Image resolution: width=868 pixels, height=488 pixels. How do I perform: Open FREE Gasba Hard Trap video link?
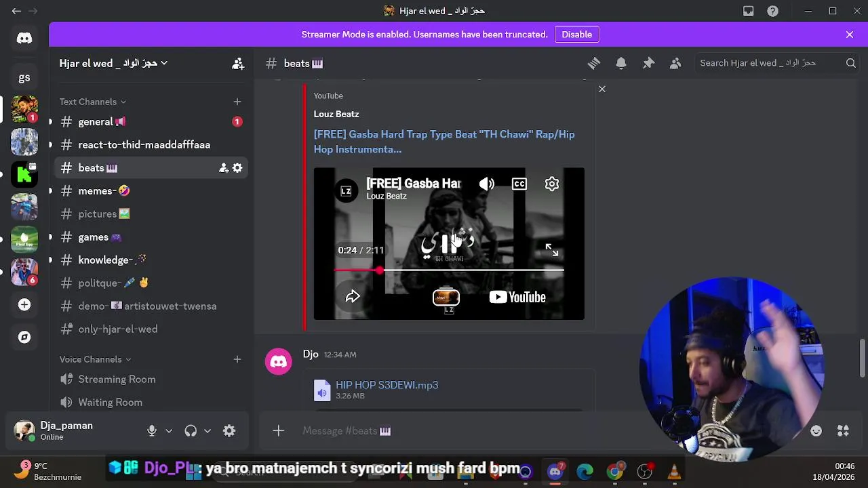[x=444, y=142]
